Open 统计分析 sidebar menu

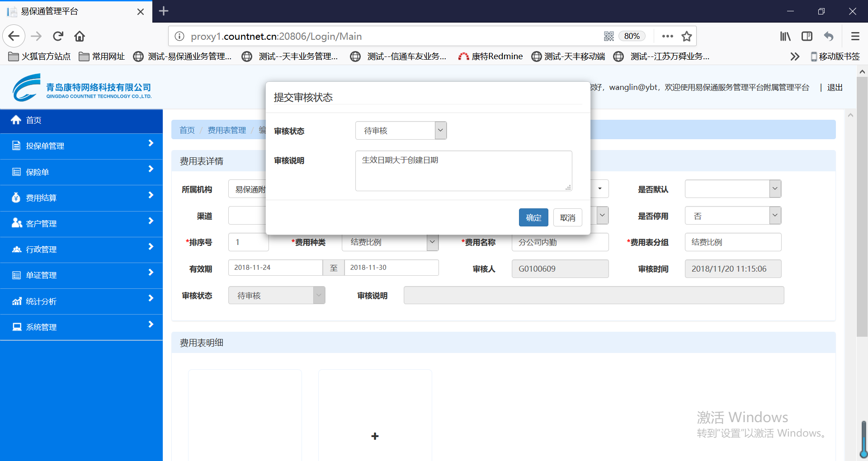tap(81, 301)
